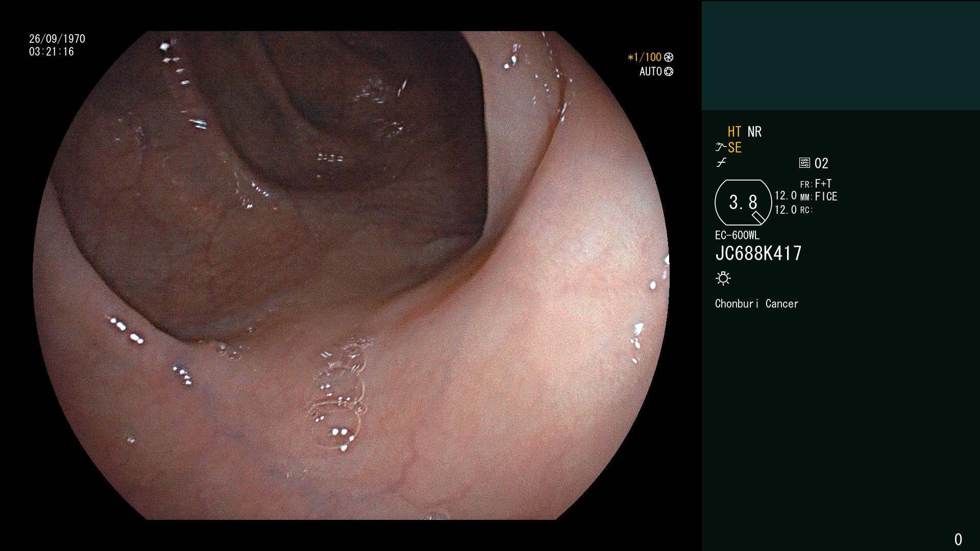Click the counter 0 in bottom corner
The height and width of the screenshot is (551, 980).
coord(958,539)
